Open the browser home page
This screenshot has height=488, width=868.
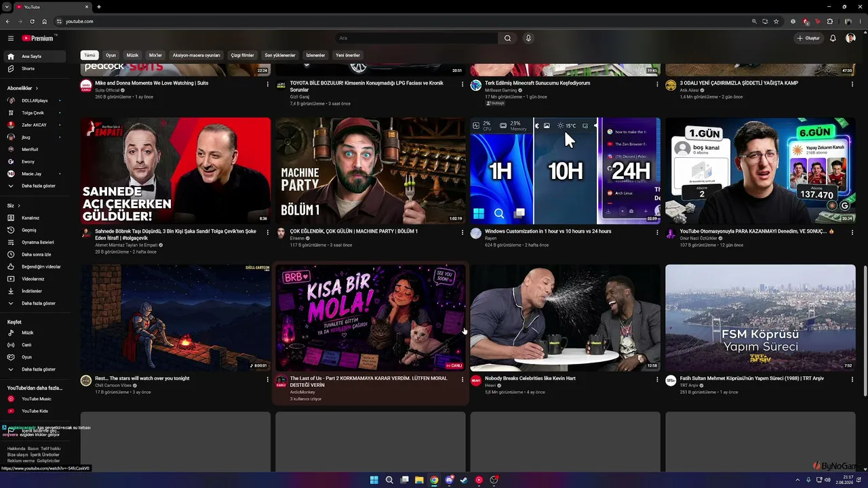(x=44, y=21)
